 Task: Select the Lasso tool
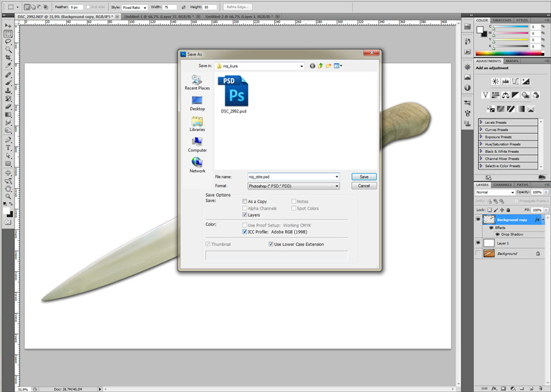(8, 41)
